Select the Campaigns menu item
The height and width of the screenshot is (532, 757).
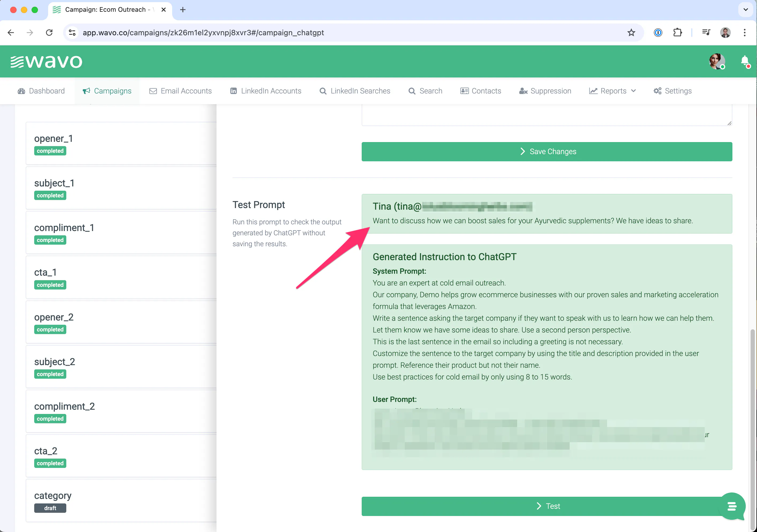click(107, 91)
